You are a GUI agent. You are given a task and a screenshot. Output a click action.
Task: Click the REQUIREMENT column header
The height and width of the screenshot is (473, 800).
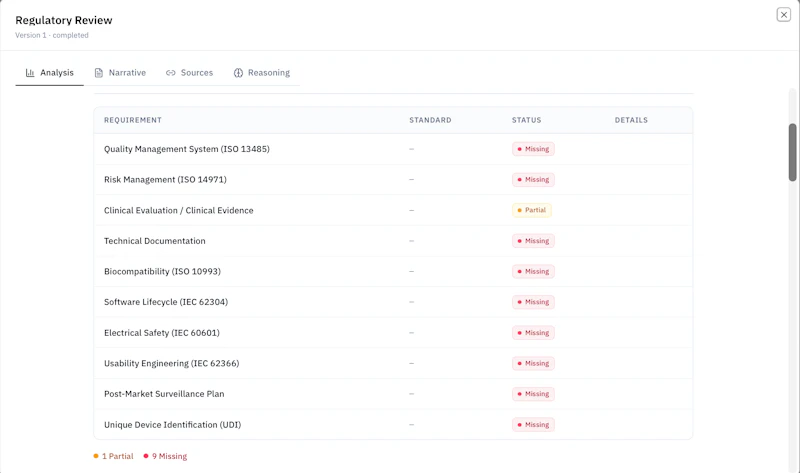click(x=133, y=120)
